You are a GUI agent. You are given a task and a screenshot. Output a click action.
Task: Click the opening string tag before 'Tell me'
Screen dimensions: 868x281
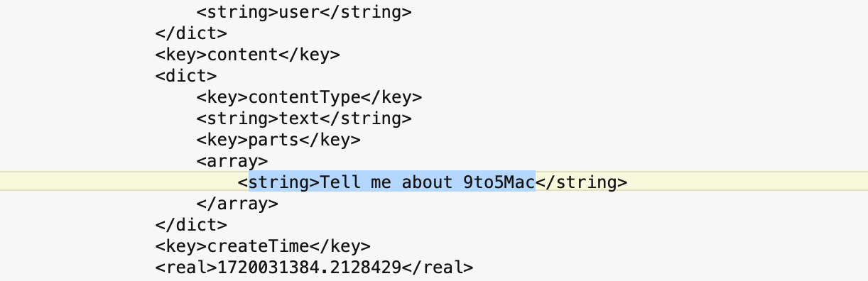pos(279,182)
